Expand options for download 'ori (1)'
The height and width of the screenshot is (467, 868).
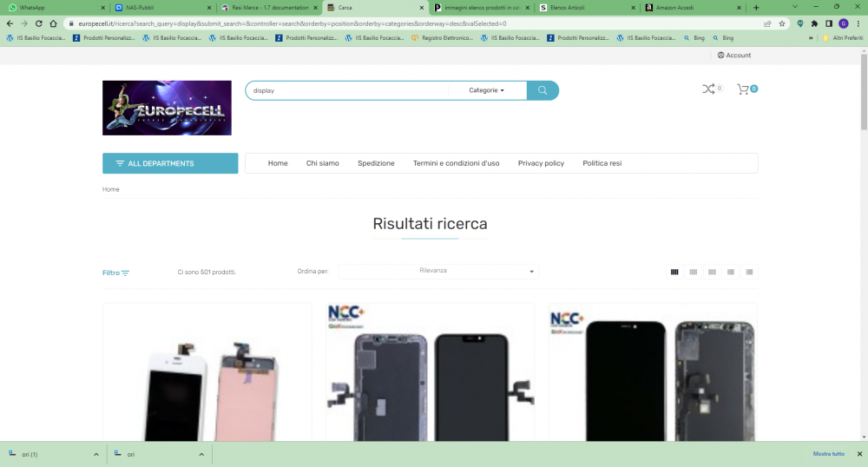pos(95,454)
